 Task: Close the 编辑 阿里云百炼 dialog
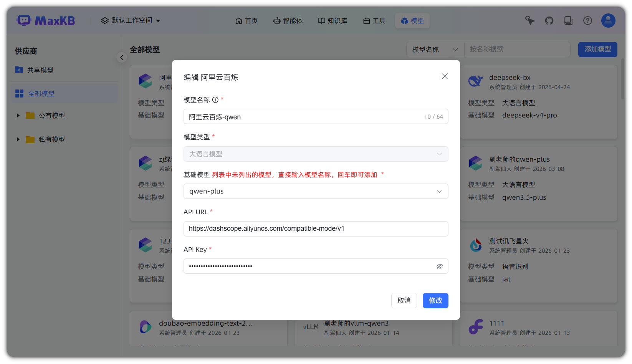(x=445, y=76)
